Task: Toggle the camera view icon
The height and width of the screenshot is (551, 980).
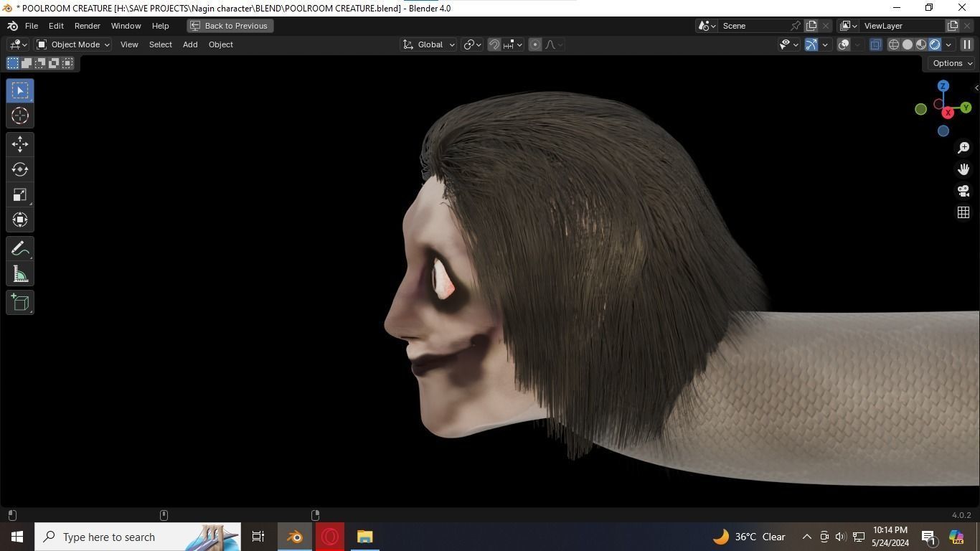Action: coord(963,191)
